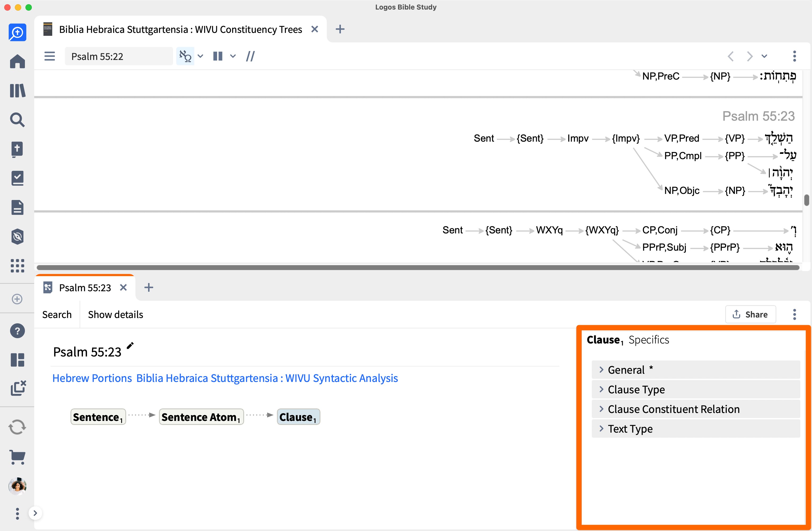Open interlinear options dropdown arrow
Image resolution: width=812 pixels, height=531 pixels.
pyautogui.click(x=201, y=56)
